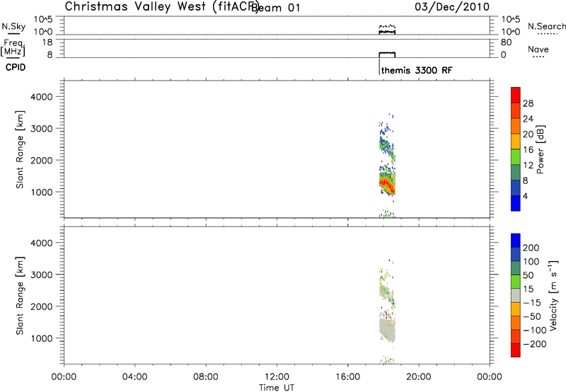Image resolution: width=566 pixels, height=392 pixels.
Task: Click the 'Nave' legend label
Action: click(538, 49)
